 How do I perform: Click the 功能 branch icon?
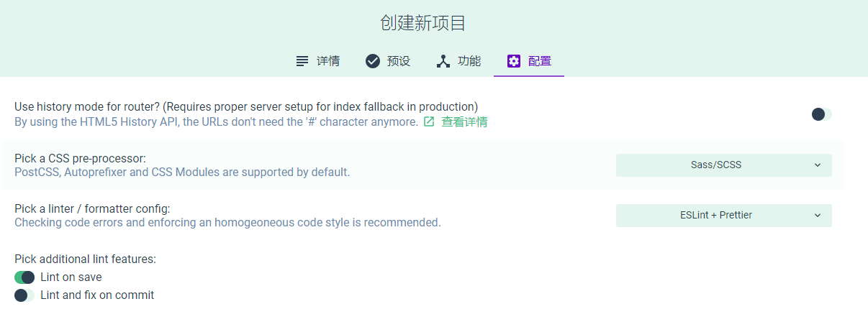[443, 61]
